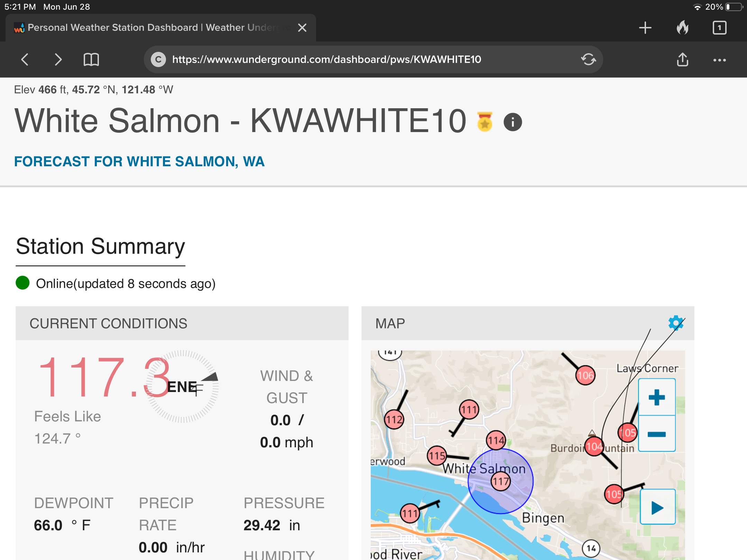Tap the share icon in the toolbar
Viewport: 747px width, 560px height.
(x=682, y=59)
